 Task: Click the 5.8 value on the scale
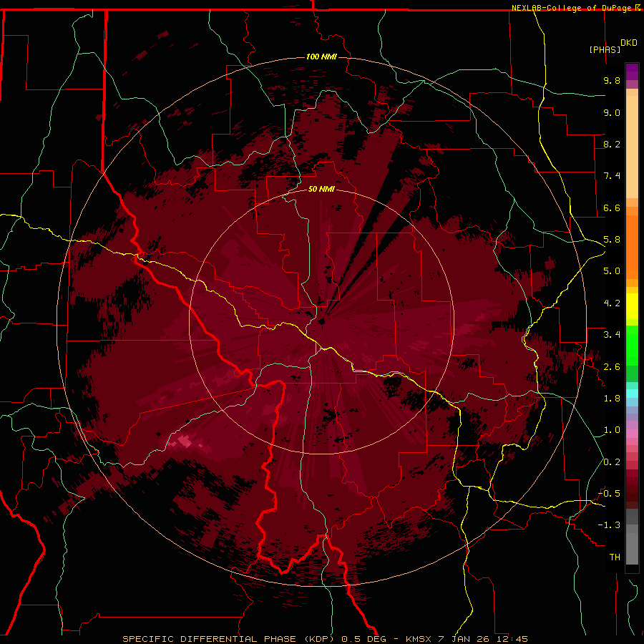(x=612, y=240)
